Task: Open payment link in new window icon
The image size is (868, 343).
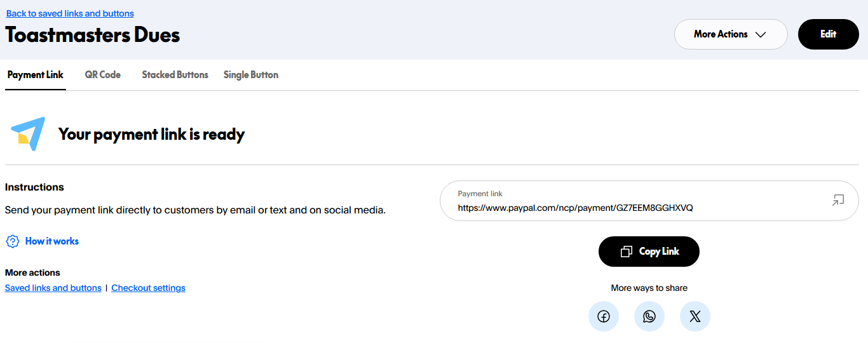Action: (x=838, y=201)
